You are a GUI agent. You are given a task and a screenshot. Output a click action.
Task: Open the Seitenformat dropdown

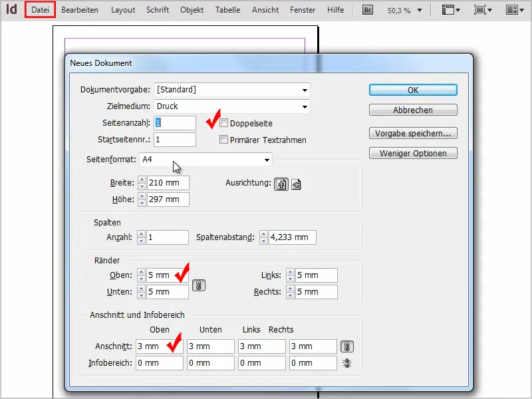[x=267, y=160]
